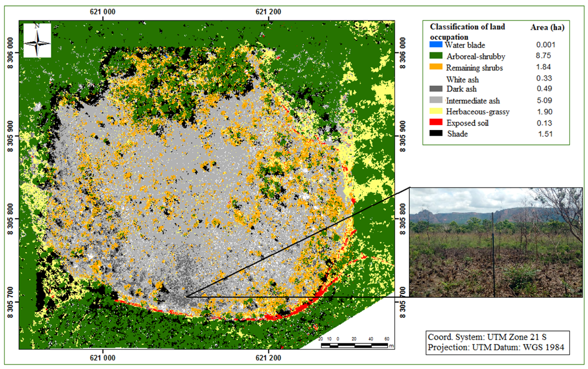Click the Area (ha) column header
This screenshot has width=588, height=369.
pos(547,27)
